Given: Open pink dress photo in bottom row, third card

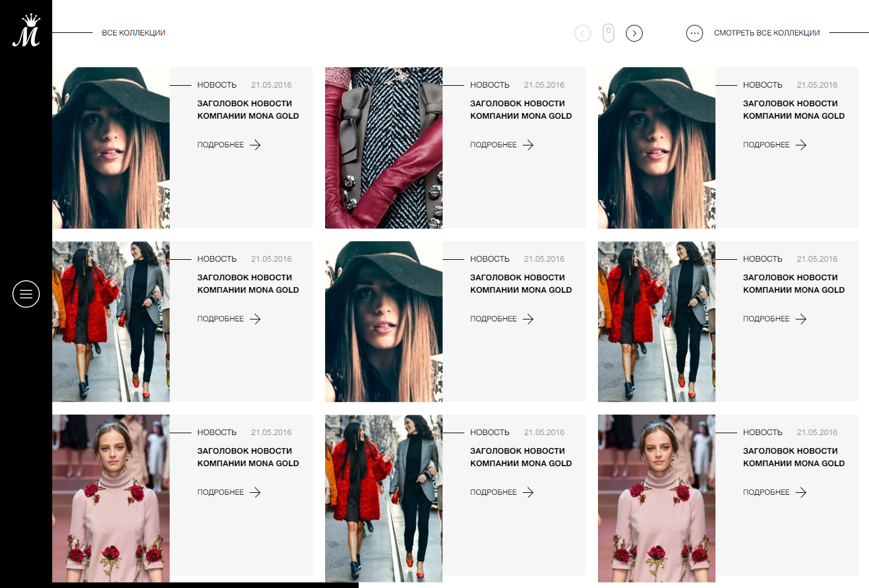Looking at the screenshot, I should click(656, 498).
